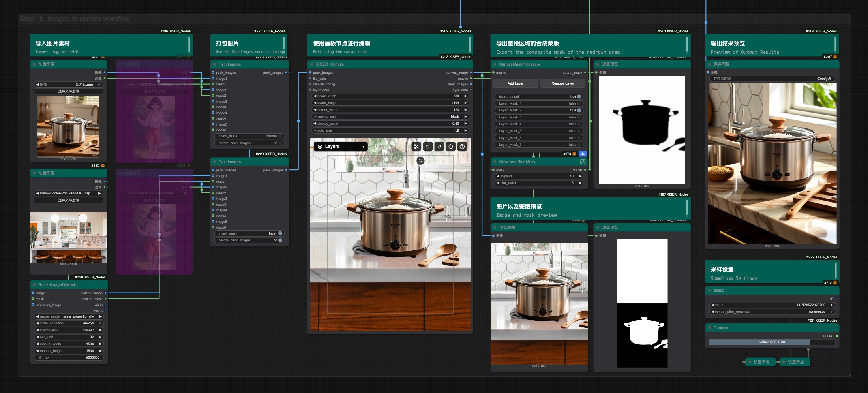Click right arrow to increase board_width
Screen dimensions: 868x393
click(466, 96)
